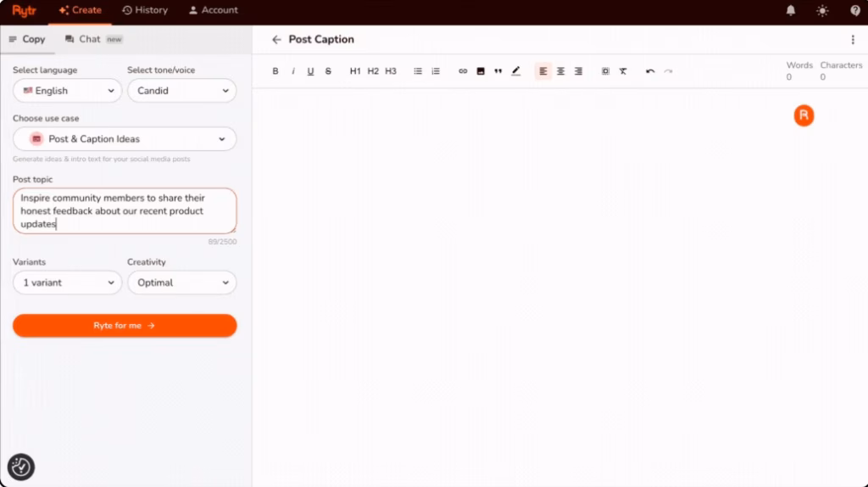The image size is (868, 487).
Task: Open the notifications bell
Action: 791,10
